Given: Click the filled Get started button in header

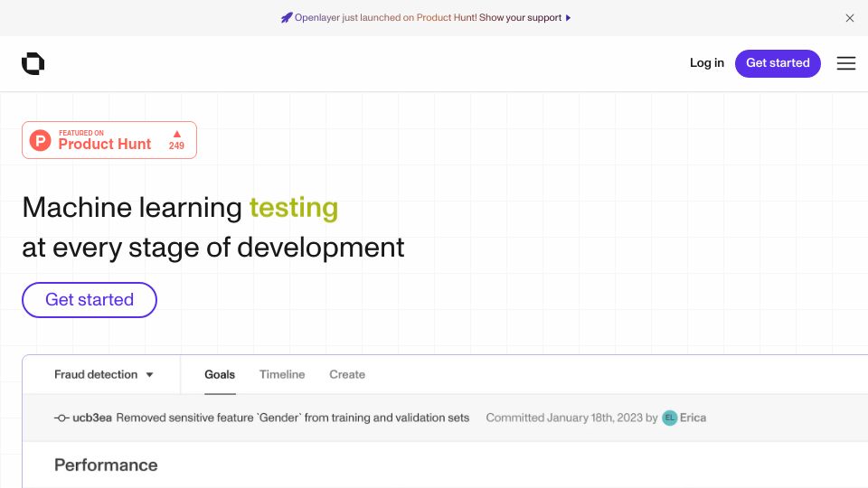Looking at the screenshot, I should (x=778, y=63).
